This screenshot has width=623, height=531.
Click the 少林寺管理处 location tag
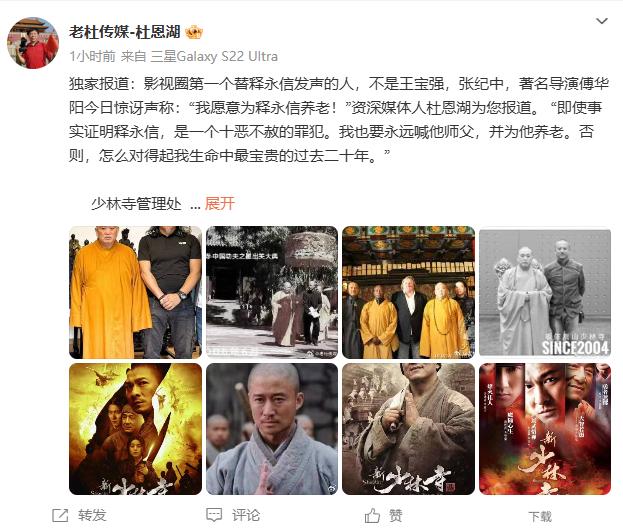136,203
